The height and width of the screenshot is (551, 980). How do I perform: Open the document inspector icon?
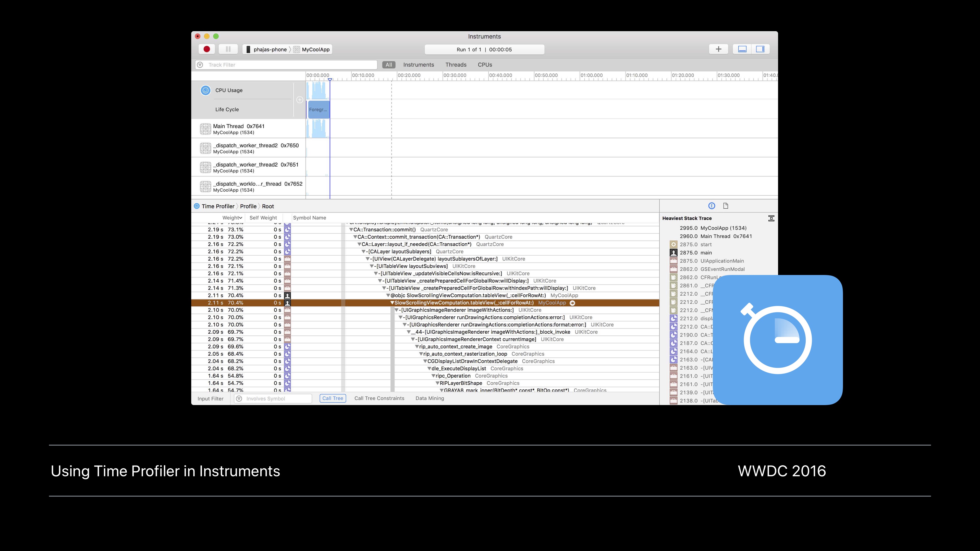click(x=726, y=206)
